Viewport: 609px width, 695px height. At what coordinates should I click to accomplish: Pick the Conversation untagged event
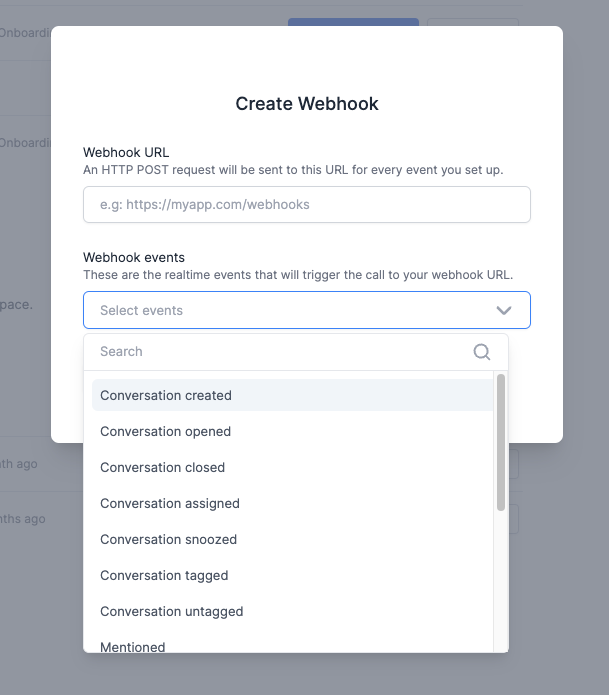click(x=293, y=611)
